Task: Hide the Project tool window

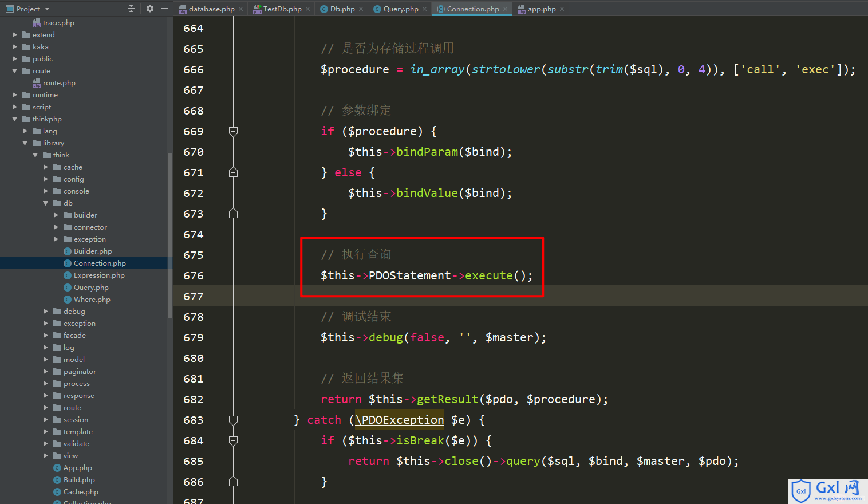Action: coord(165,9)
